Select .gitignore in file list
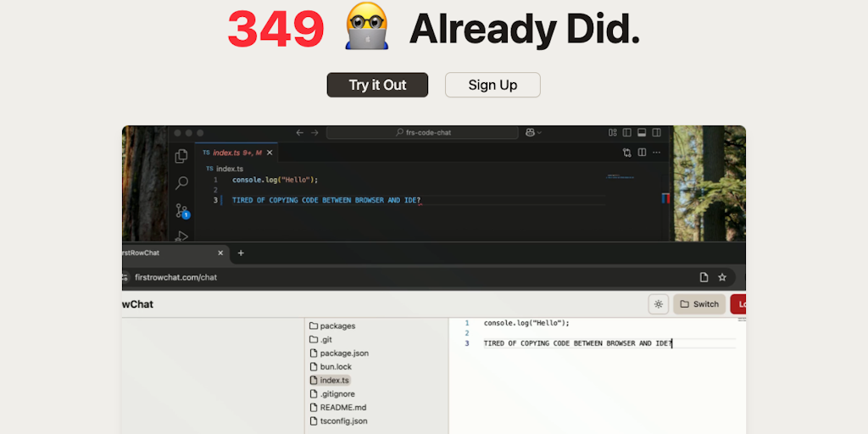The width and height of the screenshot is (868, 434). 332,393
